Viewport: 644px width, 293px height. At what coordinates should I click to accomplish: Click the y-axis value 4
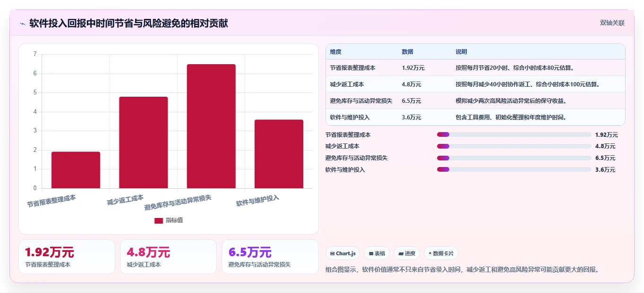tap(35, 112)
